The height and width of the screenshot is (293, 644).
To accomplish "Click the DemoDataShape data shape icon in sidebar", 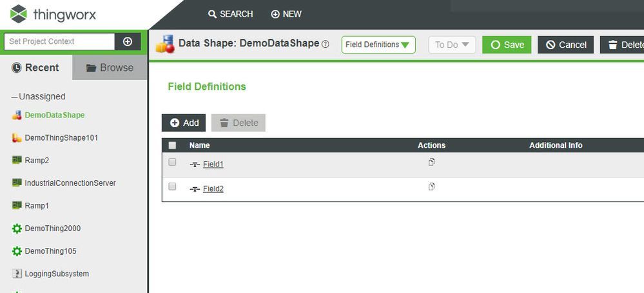I will (16, 115).
